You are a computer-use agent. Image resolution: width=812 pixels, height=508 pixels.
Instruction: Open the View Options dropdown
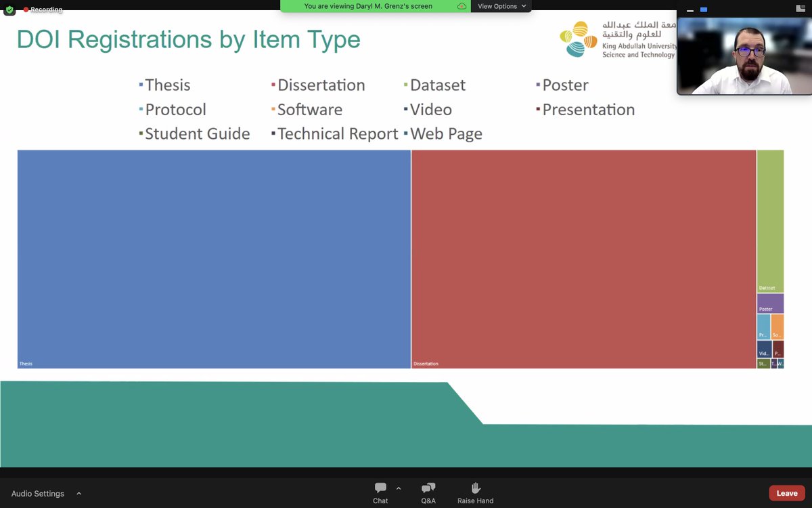[502, 6]
